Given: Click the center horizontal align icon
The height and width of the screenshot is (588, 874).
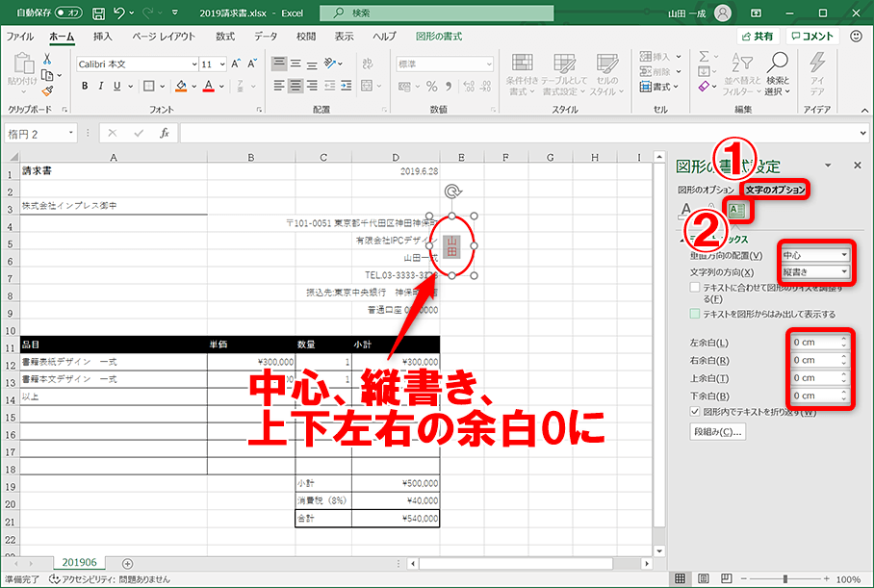Looking at the screenshot, I should [x=296, y=86].
